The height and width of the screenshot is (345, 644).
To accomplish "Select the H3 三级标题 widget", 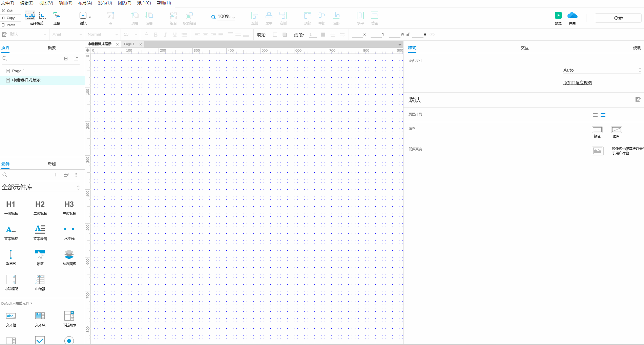I will tap(69, 208).
